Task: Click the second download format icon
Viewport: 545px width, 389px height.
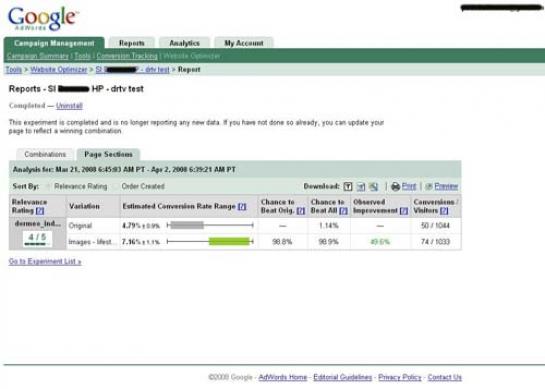Action: pos(361,187)
